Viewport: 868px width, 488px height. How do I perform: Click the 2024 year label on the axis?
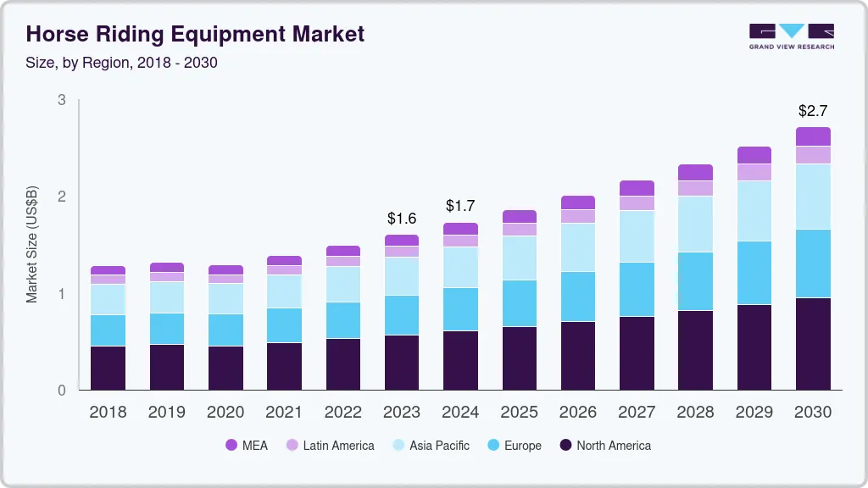coord(460,413)
